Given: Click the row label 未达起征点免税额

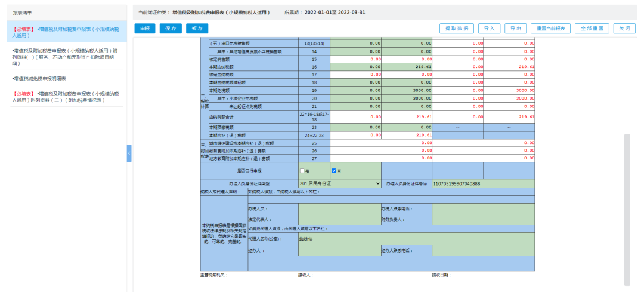Looking at the screenshot, I should pyautogui.click(x=245, y=106).
